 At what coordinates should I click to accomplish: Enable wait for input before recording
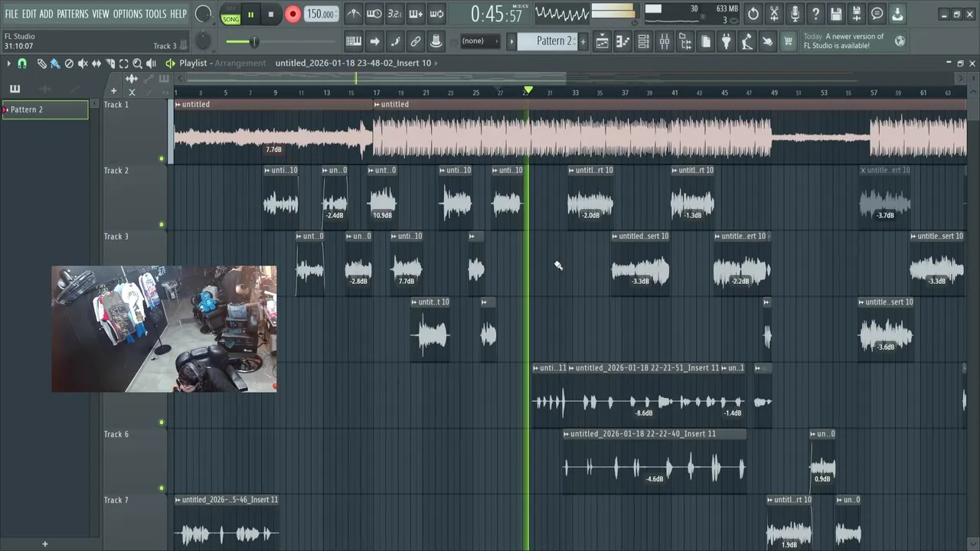point(374,14)
